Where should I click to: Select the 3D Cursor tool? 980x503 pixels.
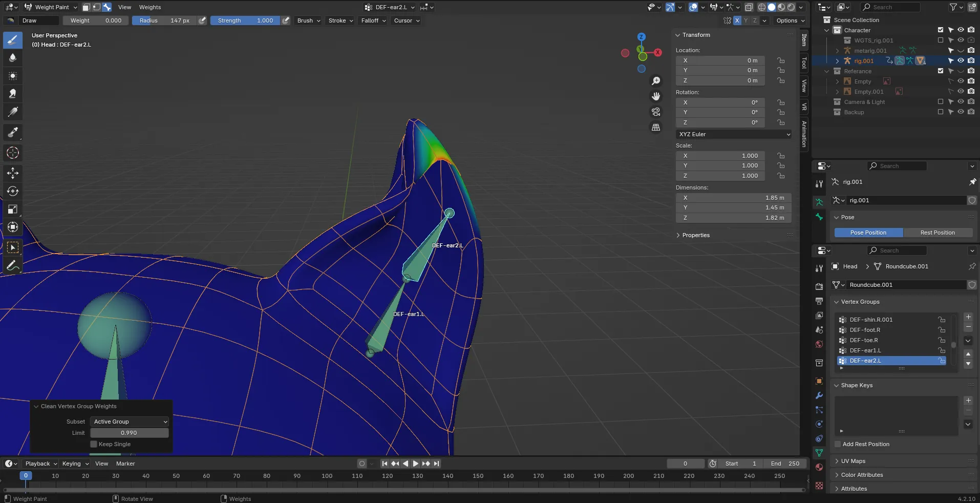pyautogui.click(x=13, y=153)
